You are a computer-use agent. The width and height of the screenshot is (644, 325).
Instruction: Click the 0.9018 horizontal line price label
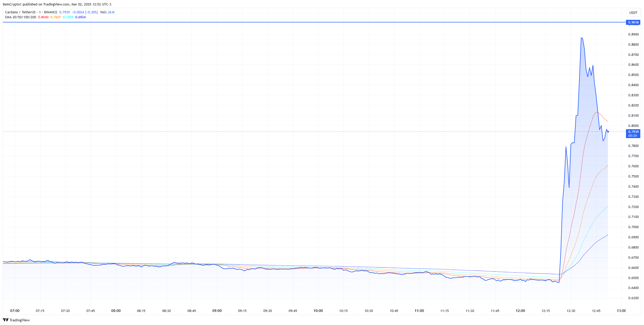[x=633, y=22]
